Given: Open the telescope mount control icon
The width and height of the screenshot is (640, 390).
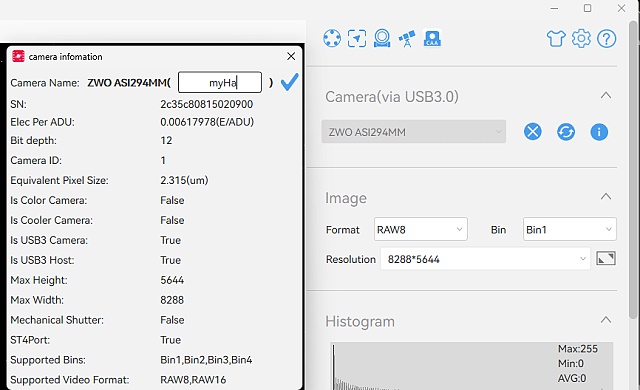Looking at the screenshot, I should click(x=407, y=39).
